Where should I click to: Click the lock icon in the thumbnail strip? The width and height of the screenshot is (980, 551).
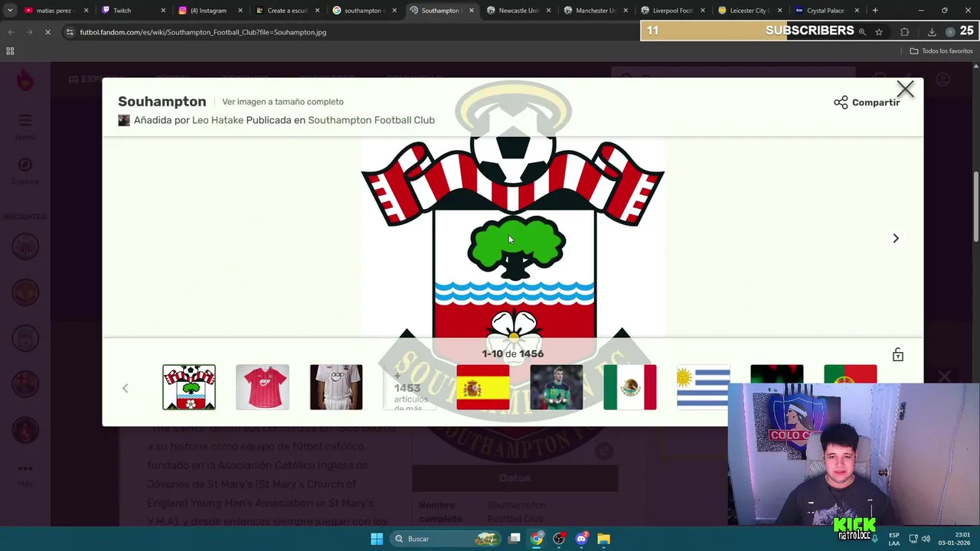pos(898,355)
